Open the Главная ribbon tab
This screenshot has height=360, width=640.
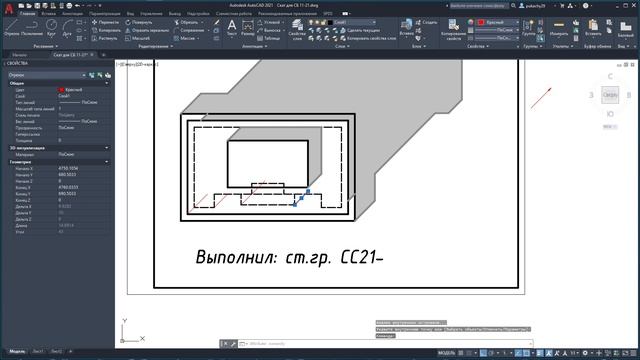click(x=27, y=13)
